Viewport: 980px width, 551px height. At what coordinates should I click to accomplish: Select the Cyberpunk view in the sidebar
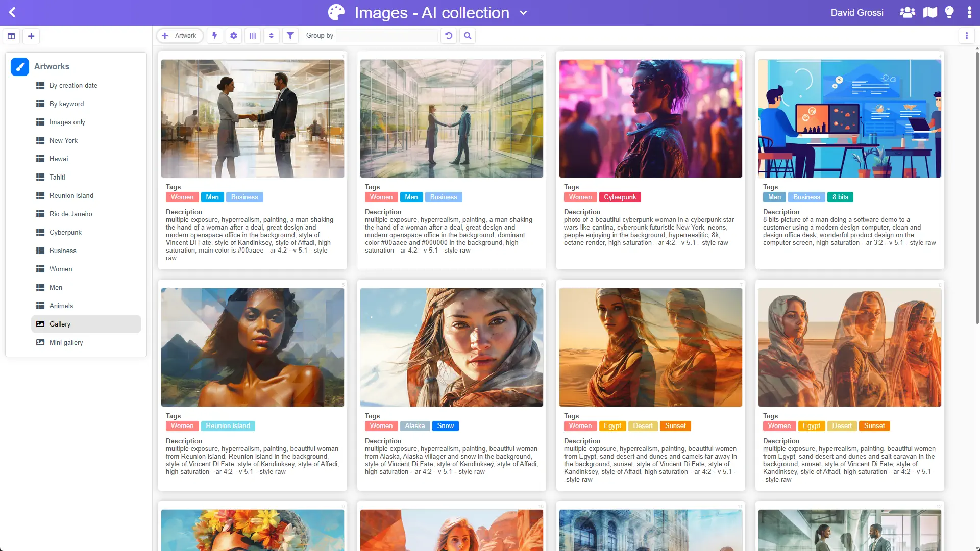[65, 232]
